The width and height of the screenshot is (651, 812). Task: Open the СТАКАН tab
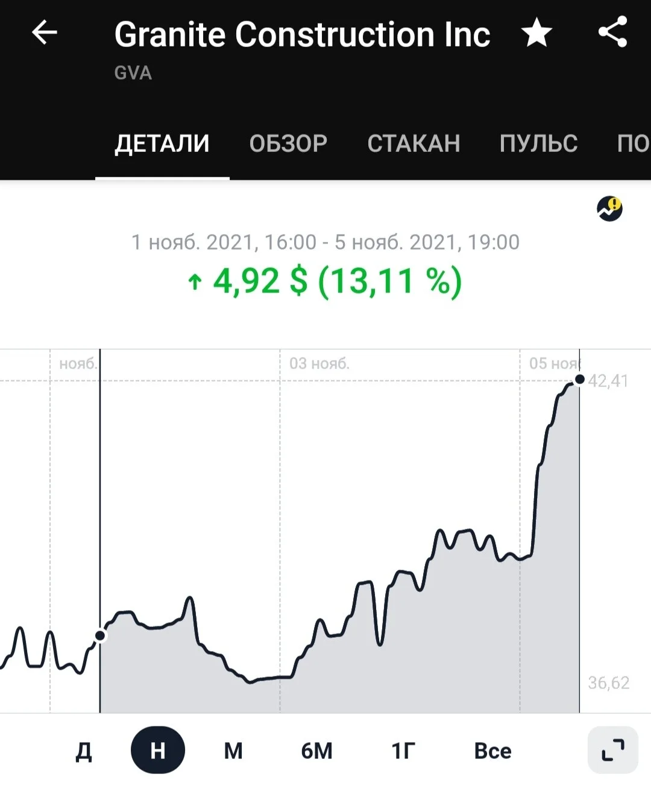414,143
